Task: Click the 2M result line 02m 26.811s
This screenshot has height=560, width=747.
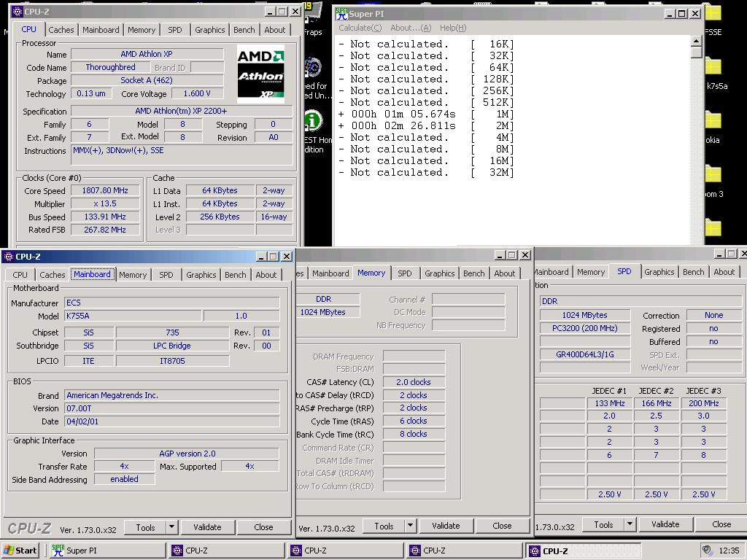Action: click(426, 125)
